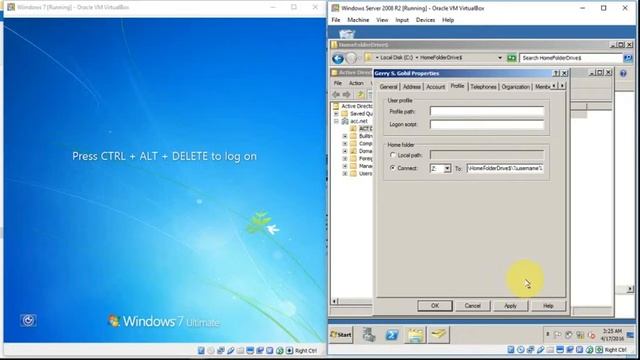Click Start button in Windows Server VM
Image resolution: width=640 pixels, height=360 pixels.
tap(341, 335)
